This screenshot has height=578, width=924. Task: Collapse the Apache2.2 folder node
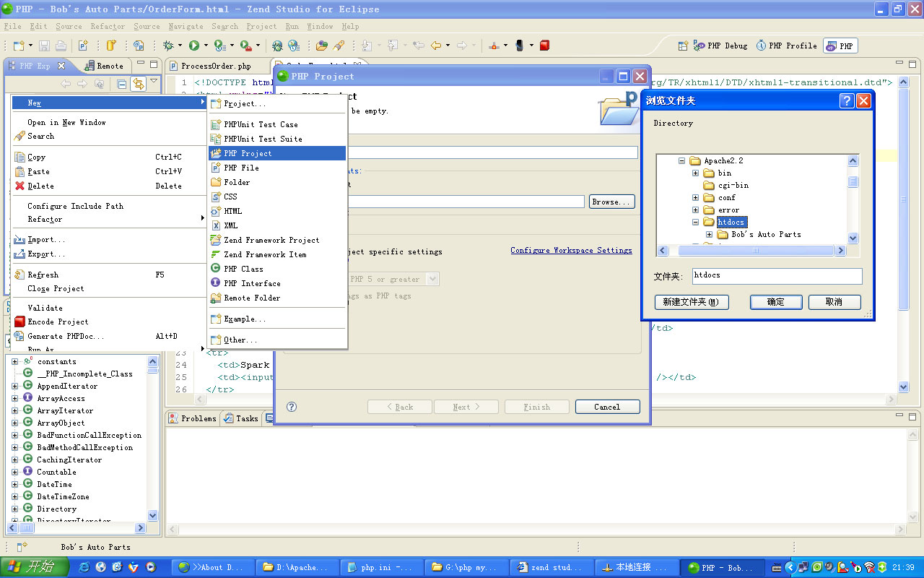(681, 161)
